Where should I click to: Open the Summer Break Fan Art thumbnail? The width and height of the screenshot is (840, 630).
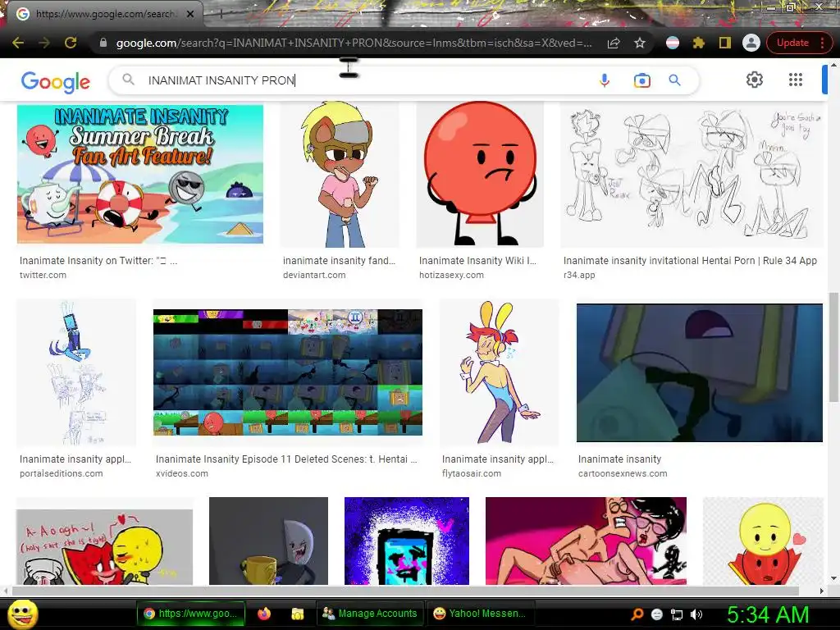140,174
